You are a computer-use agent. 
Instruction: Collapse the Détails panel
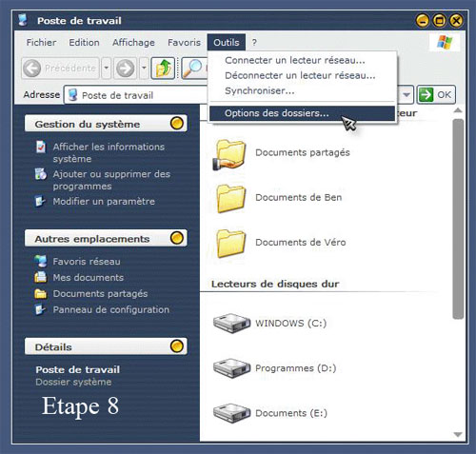coord(177,346)
